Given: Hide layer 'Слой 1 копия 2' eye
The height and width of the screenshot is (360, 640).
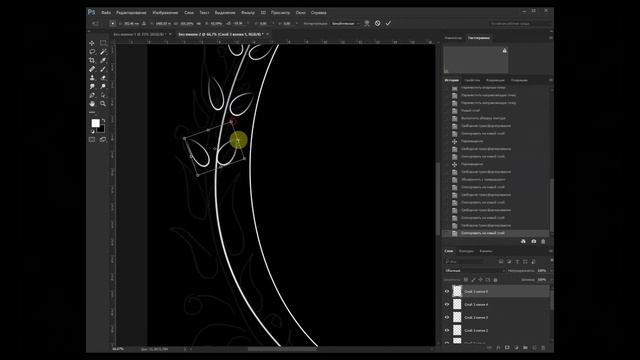Looking at the screenshot, I should (447, 330).
